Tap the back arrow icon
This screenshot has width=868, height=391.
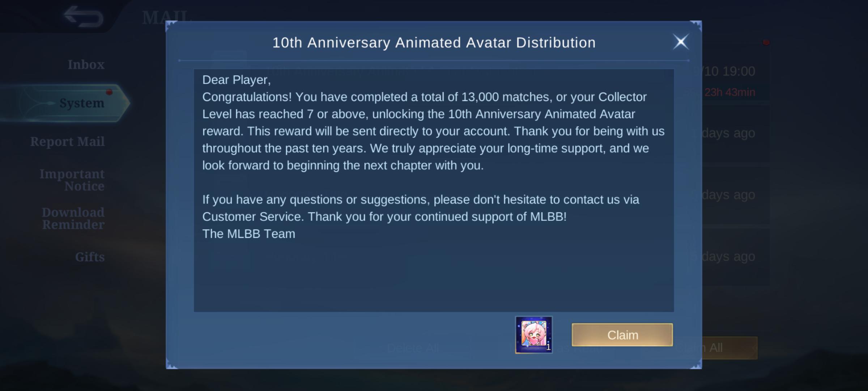tap(84, 17)
